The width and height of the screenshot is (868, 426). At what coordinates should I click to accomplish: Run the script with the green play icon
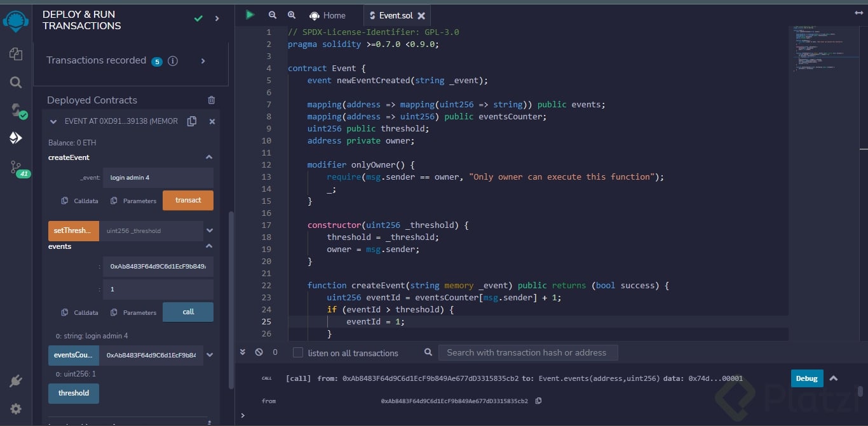point(250,15)
